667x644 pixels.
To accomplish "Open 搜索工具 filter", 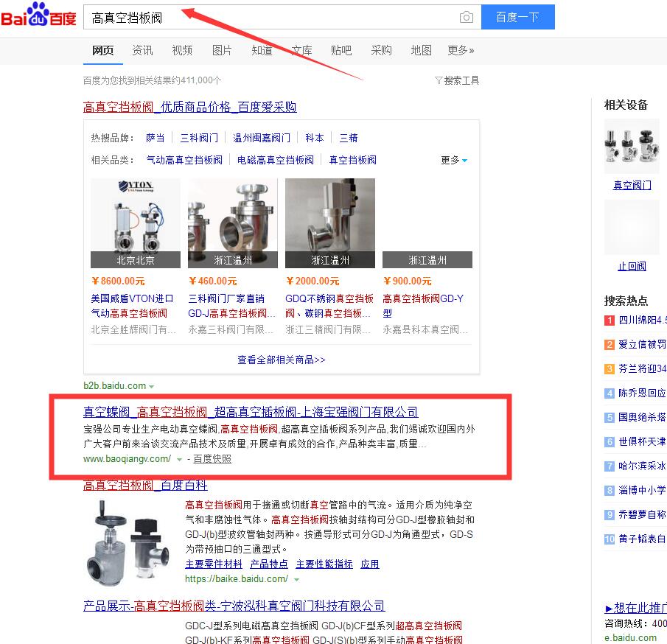I will [457, 80].
